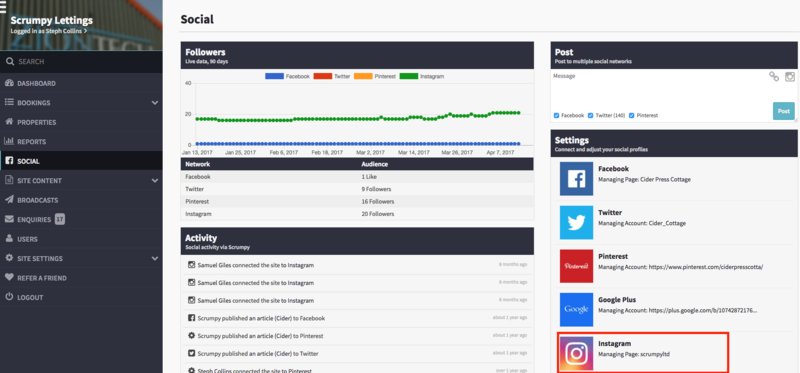800x373 pixels.
Task: Click the Post button
Action: click(x=784, y=111)
